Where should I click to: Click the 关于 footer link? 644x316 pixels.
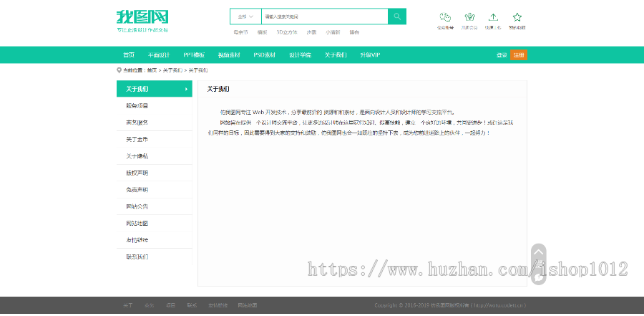pos(128,305)
